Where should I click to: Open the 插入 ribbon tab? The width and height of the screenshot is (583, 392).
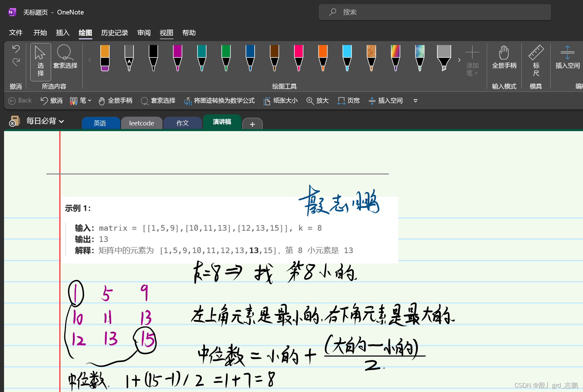pyautogui.click(x=63, y=33)
